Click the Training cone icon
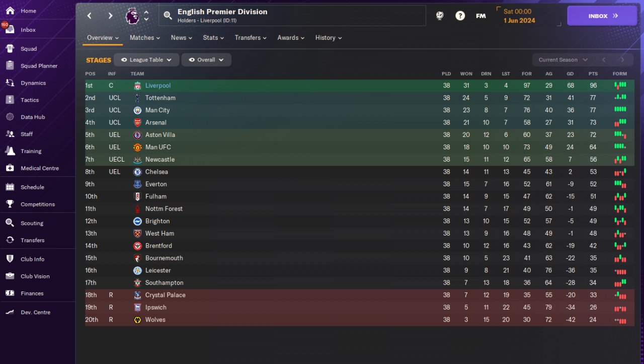Viewport: 644px width, 364px height. click(10, 151)
